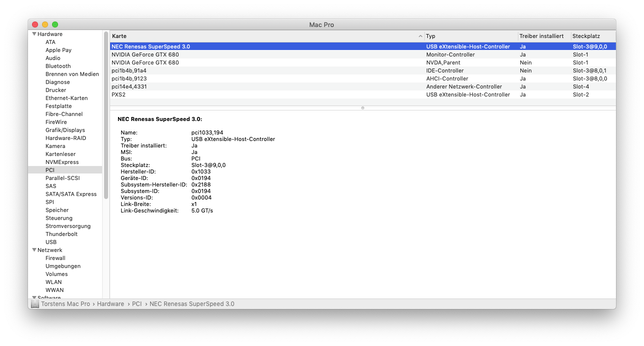Open USB in the sidebar
The width and height of the screenshot is (644, 346).
click(51, 242)
